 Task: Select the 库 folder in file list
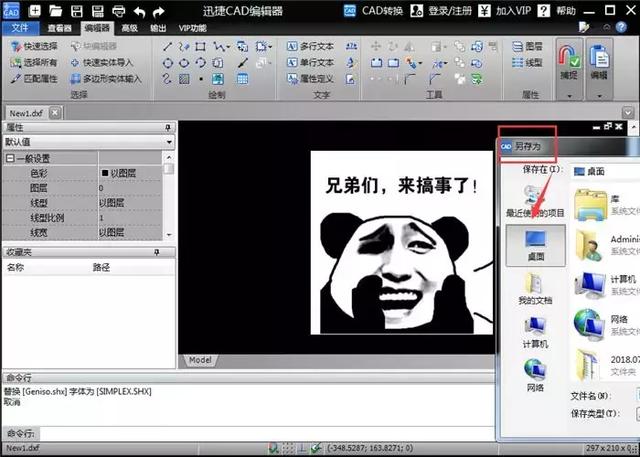pyautogui.click(x=606, y=205)
